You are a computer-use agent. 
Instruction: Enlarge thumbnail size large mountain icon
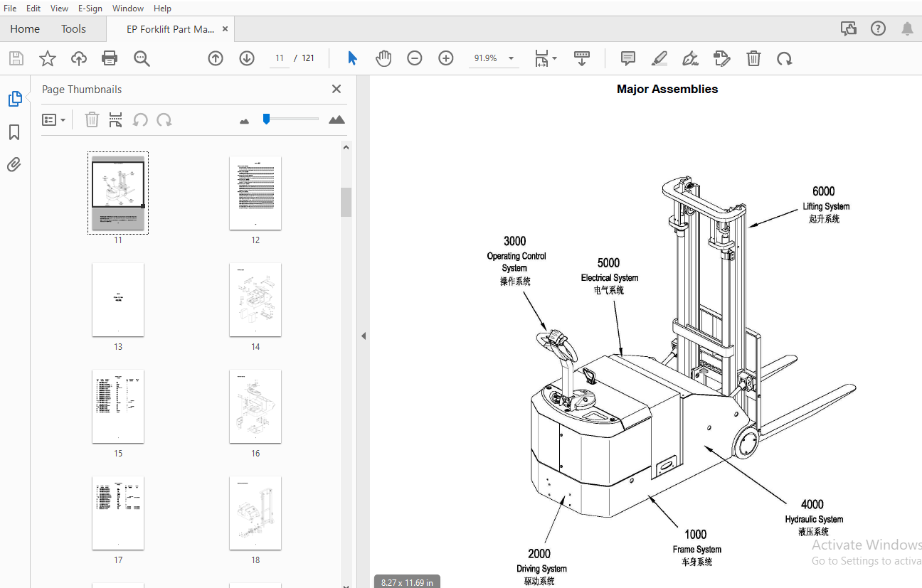[x=337, y=119]
